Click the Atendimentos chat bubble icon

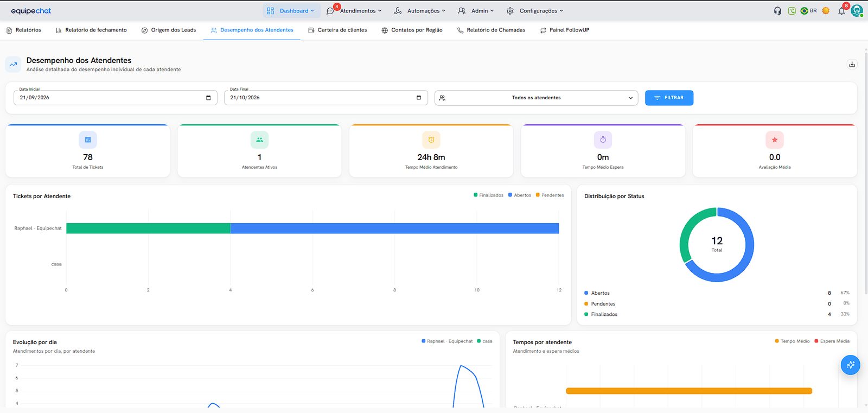point(330,11)
